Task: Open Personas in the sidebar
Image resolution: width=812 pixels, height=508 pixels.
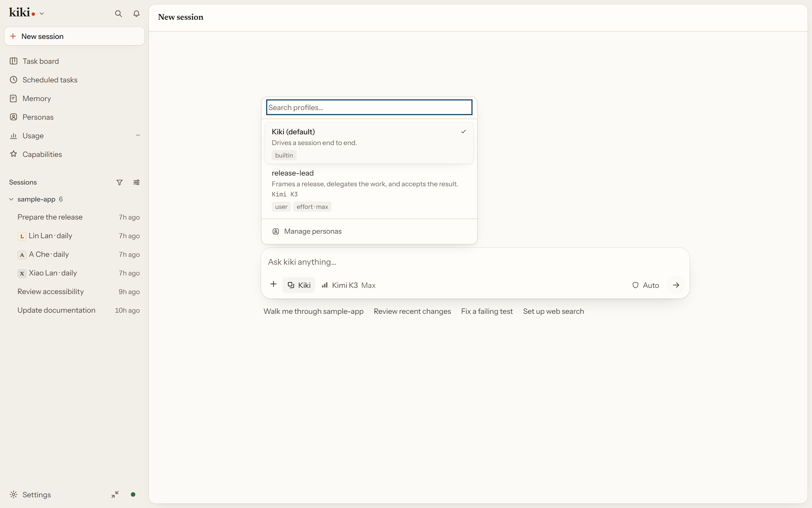Action: pyautogui.click(x=74, y=117)
